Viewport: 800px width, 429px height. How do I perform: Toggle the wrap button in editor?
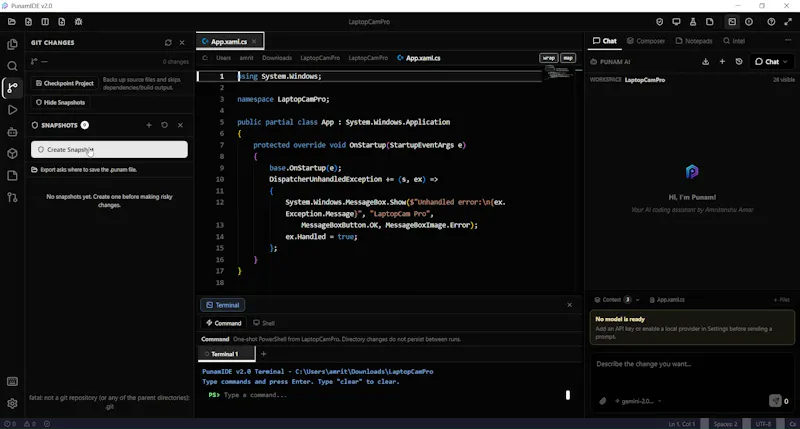click(548, 58)
